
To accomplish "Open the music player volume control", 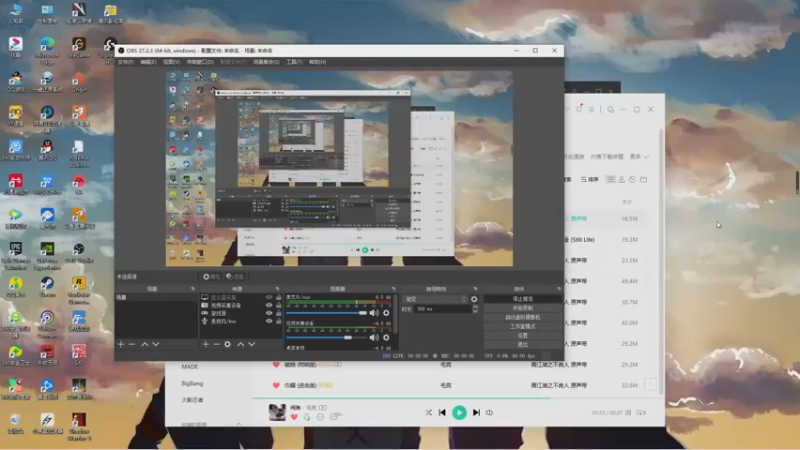I will [489, 412].
